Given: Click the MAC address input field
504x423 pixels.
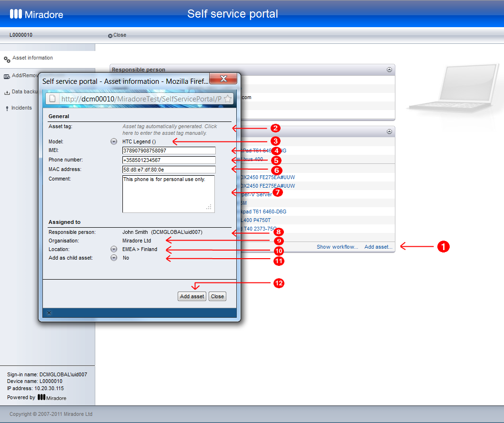Looking at the screenshot, I should click(x=169, y=170).
